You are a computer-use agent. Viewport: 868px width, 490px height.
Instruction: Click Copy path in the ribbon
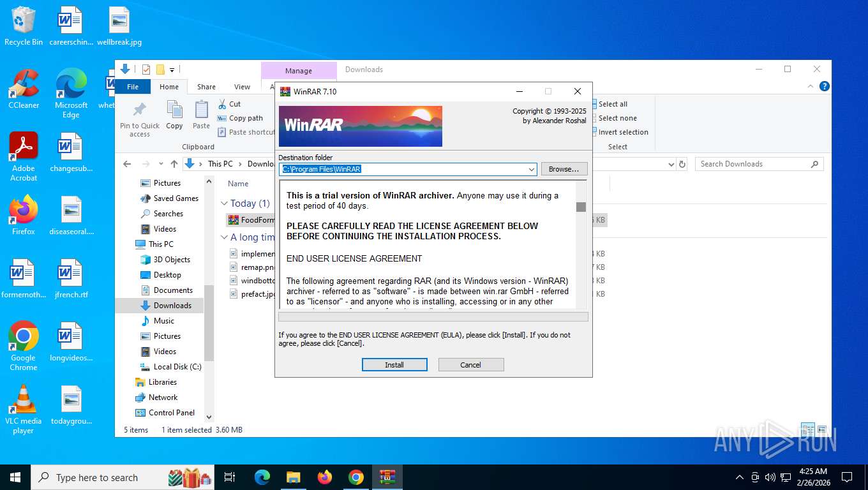tap(240, 118)
